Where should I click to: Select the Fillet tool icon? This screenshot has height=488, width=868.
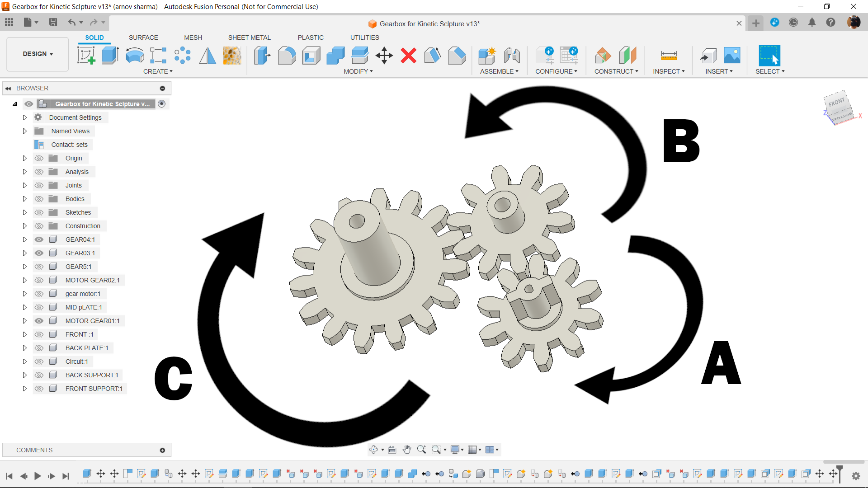(287, 56)
